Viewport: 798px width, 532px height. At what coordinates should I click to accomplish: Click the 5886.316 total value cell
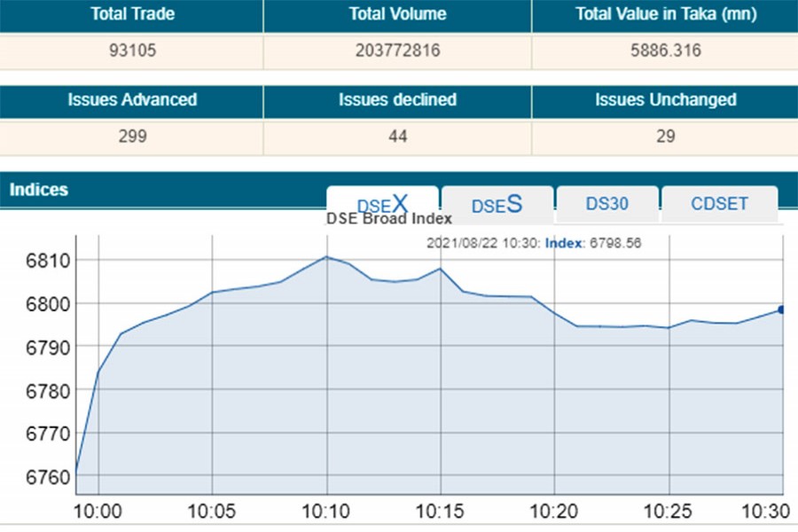point(663,51)
